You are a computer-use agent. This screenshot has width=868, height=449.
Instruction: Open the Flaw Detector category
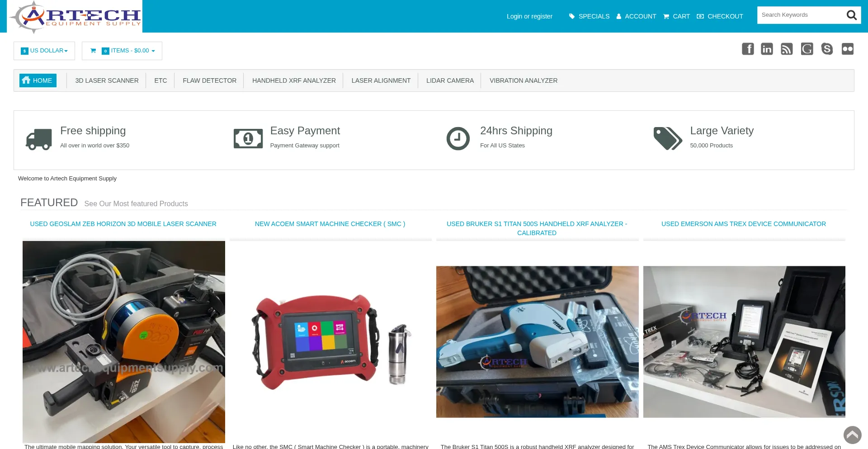click(x=210, y=80)
